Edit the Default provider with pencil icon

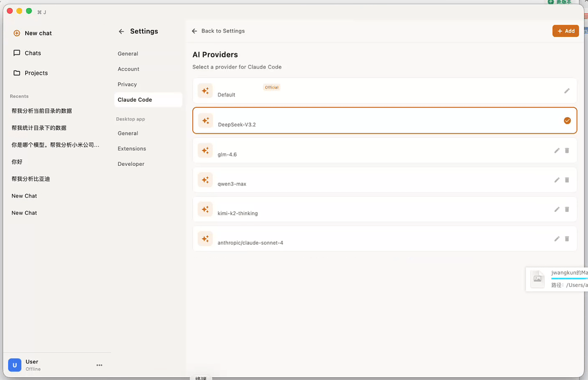click(567, 91)
